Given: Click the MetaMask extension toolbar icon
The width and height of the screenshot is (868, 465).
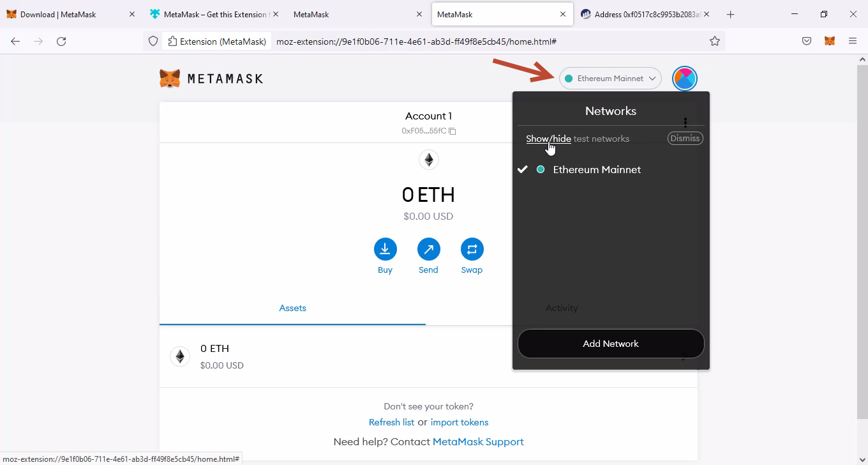Looking at the screenshot, I should [x=829, y=41].
